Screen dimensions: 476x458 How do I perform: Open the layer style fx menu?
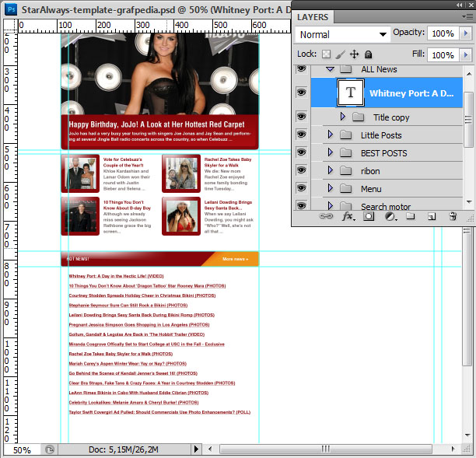(348, 216)
